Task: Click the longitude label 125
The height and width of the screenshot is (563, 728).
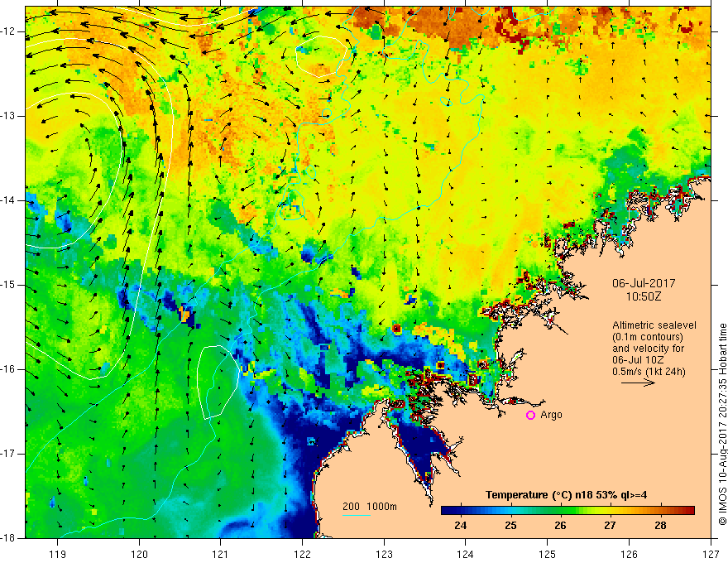Action: click(547, 554)
